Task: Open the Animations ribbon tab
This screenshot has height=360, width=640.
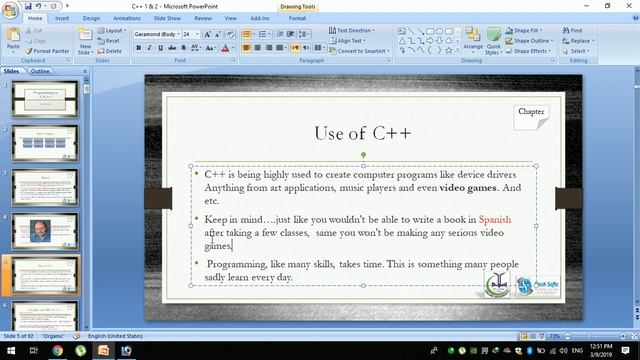Action: click(127, 18)
